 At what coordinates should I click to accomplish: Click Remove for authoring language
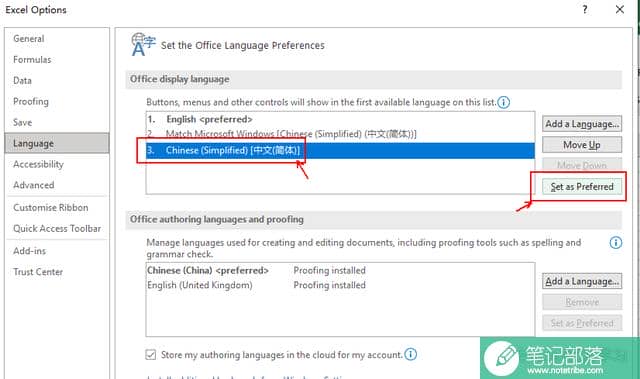[x=582, y=302]
